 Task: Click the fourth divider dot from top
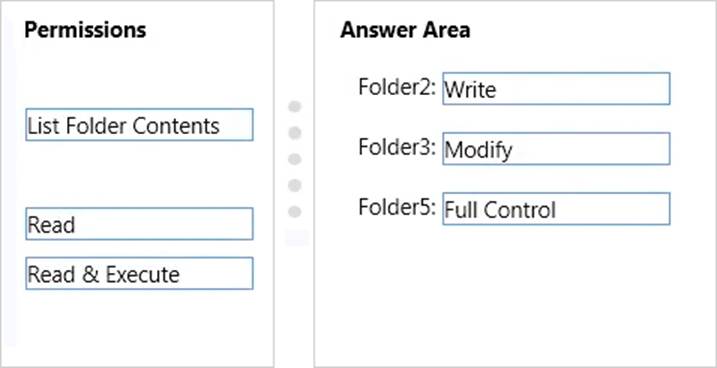coord(295,186)
